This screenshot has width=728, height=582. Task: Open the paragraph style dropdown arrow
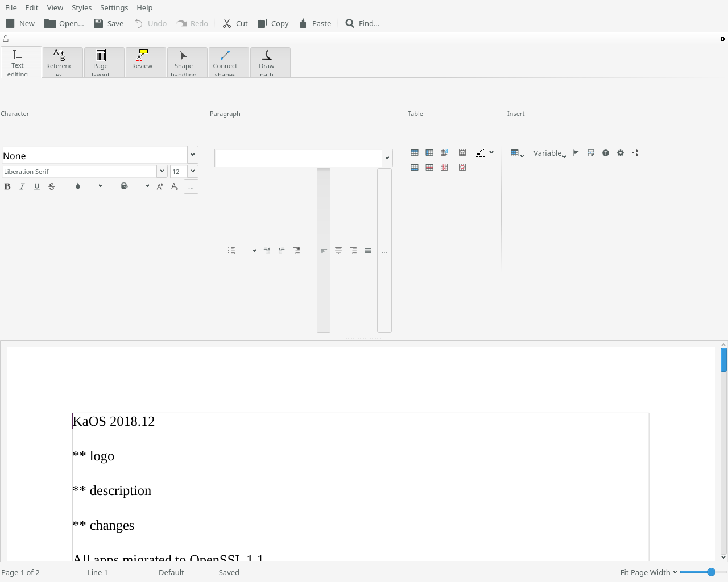(x=387, y=158)
